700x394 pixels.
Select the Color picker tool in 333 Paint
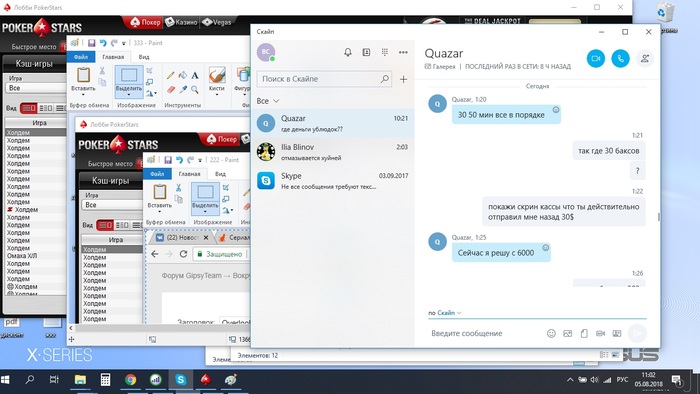click(183, 90)
